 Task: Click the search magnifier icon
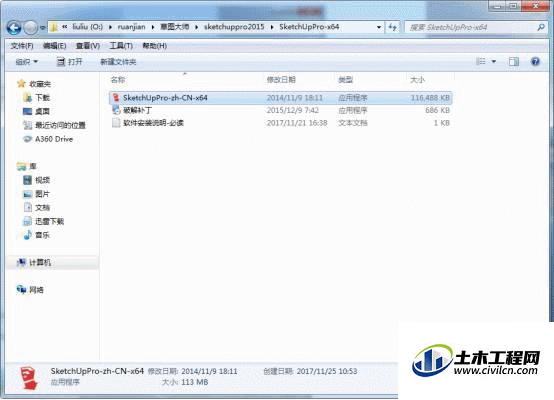541,27
